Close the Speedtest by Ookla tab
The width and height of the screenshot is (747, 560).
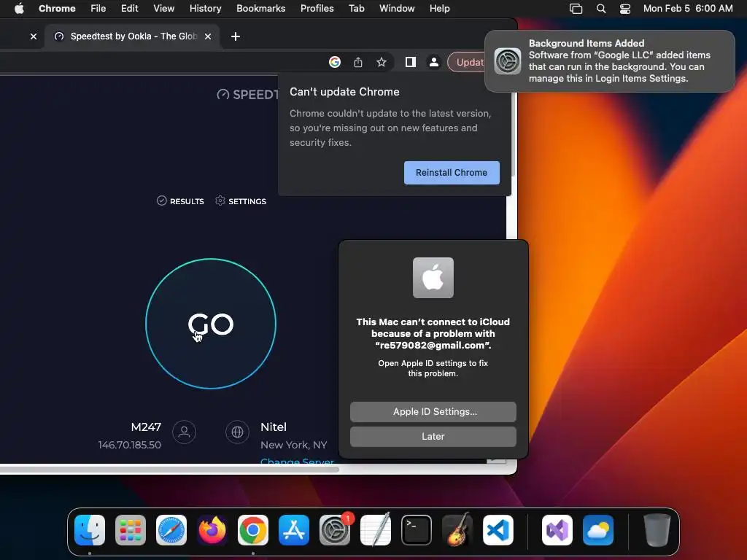tap(208, 36)
